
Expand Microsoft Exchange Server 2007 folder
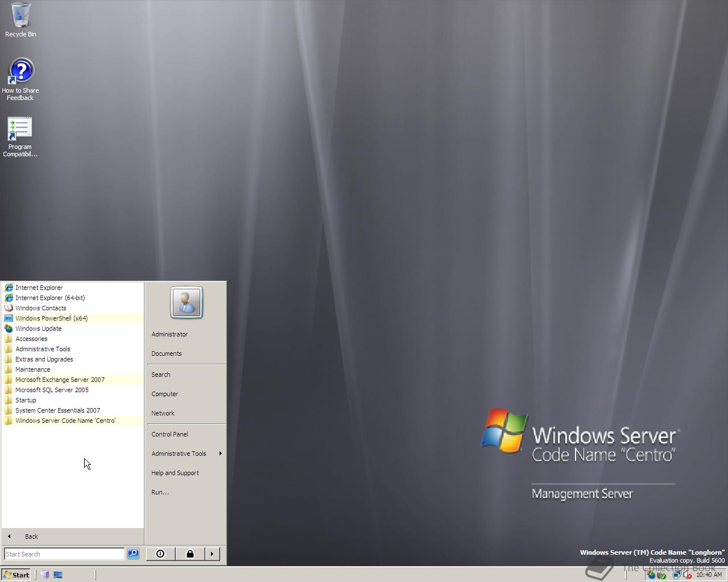tap(73, 380)
